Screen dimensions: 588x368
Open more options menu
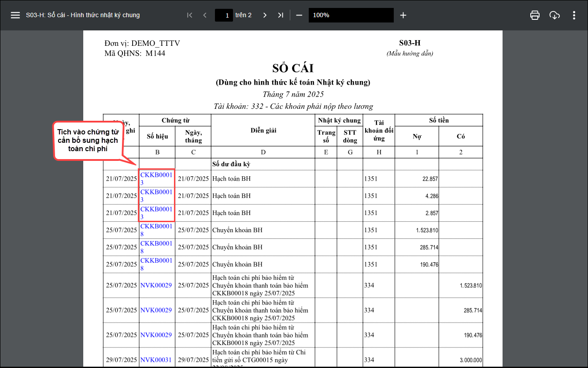(x=574, y=15)
